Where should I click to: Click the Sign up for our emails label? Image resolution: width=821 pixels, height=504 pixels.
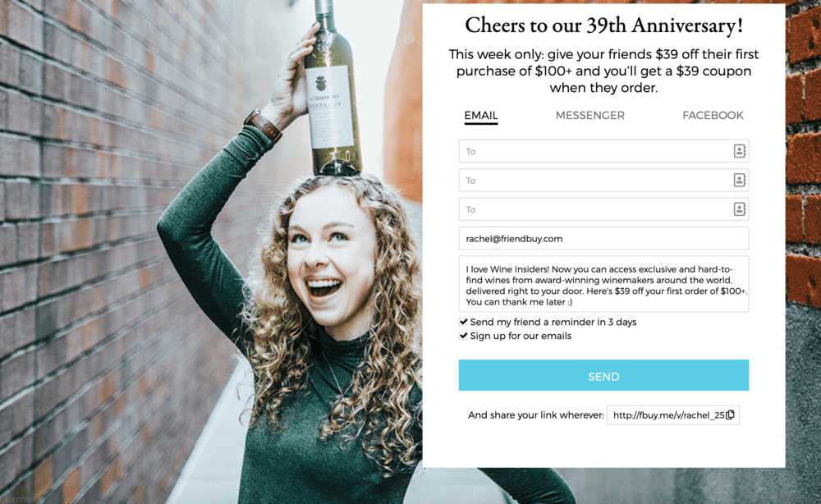[x=521, y=336]
